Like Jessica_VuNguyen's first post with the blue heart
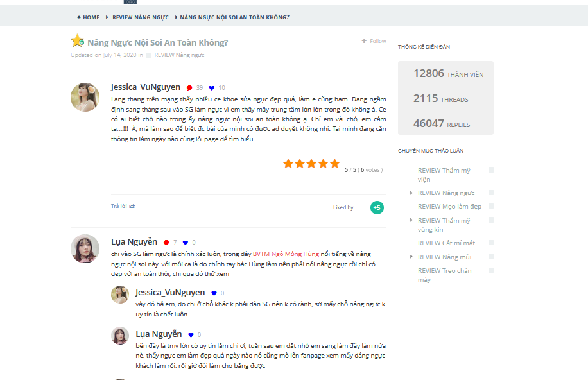 pos(211,88)
